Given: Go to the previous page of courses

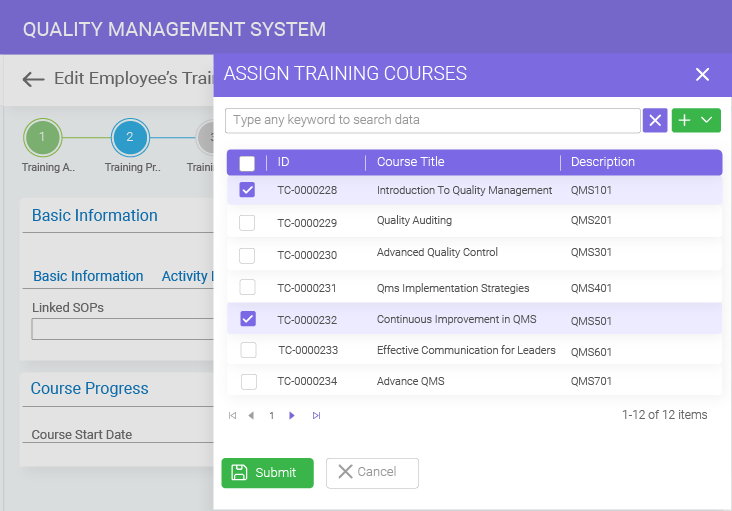Looking at the screenshot, I should pos(251,415).
